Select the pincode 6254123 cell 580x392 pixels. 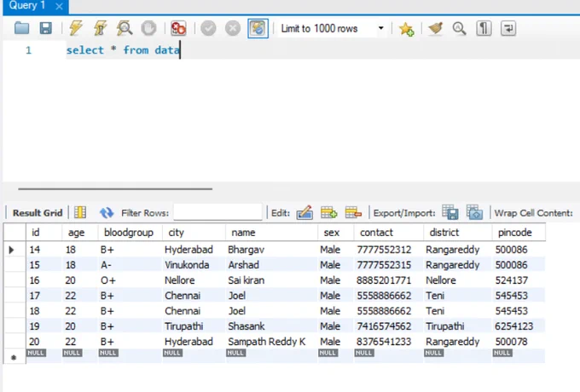tap(519, 326)
